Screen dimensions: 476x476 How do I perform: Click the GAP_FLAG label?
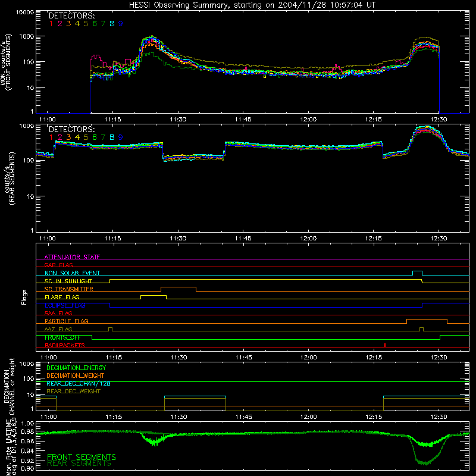[59, 265]
